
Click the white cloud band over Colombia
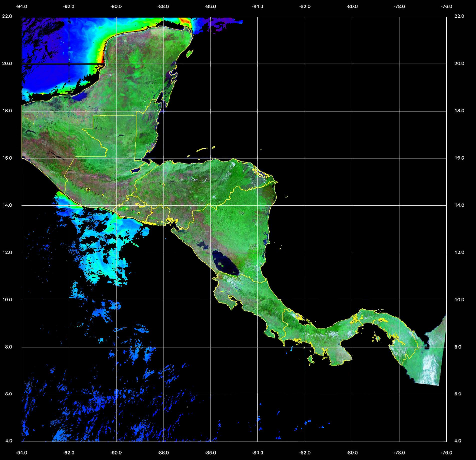[431, 368]
